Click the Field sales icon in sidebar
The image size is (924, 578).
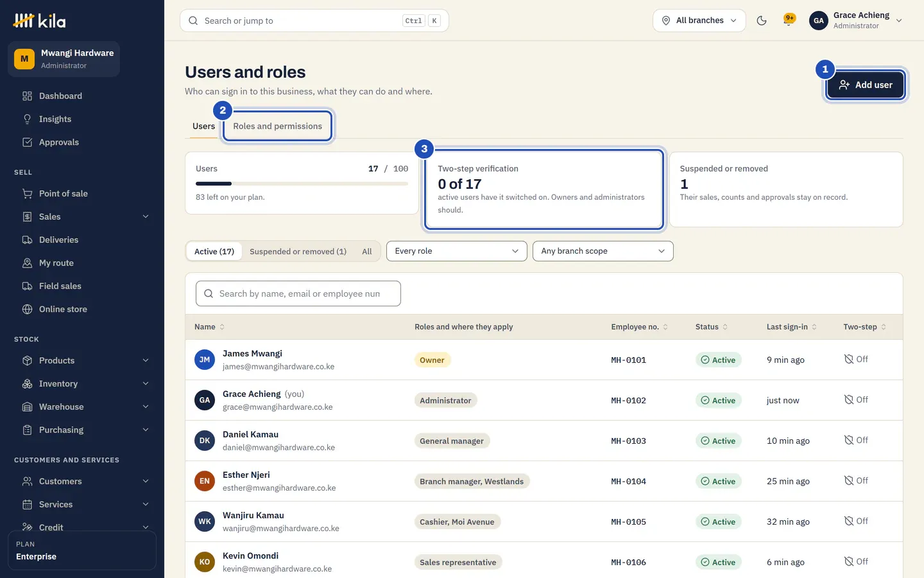pyautogui.click(x=27, y=286)
